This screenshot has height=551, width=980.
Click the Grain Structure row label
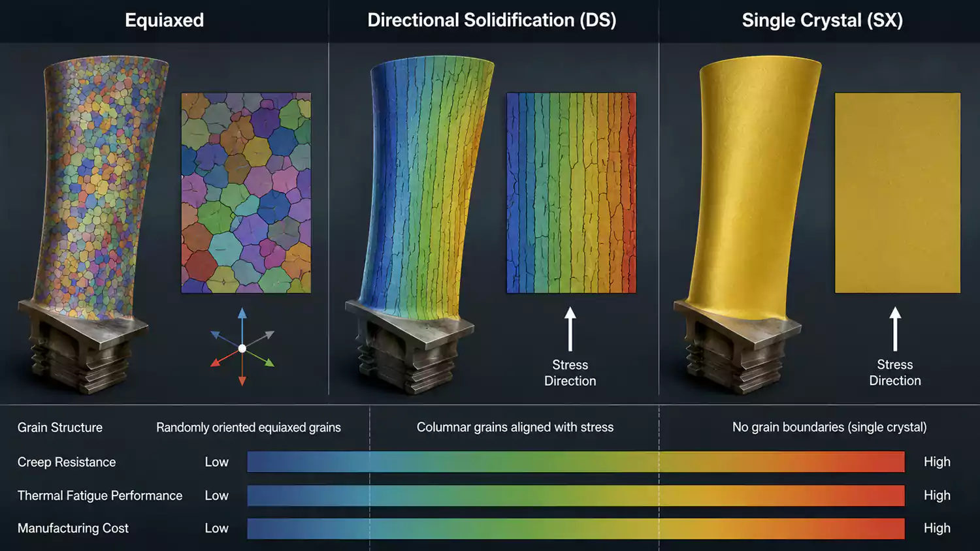[60, 428]
